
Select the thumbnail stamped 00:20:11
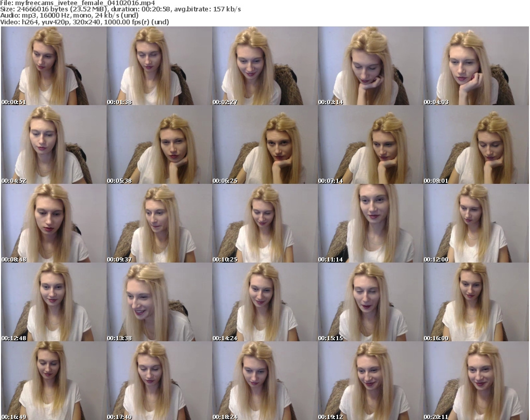476,381
